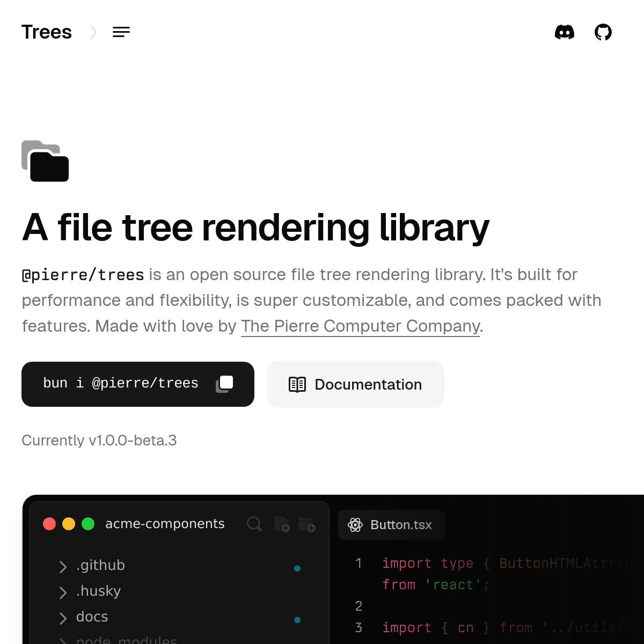Click the search icon in file tree

coord(254,524)
